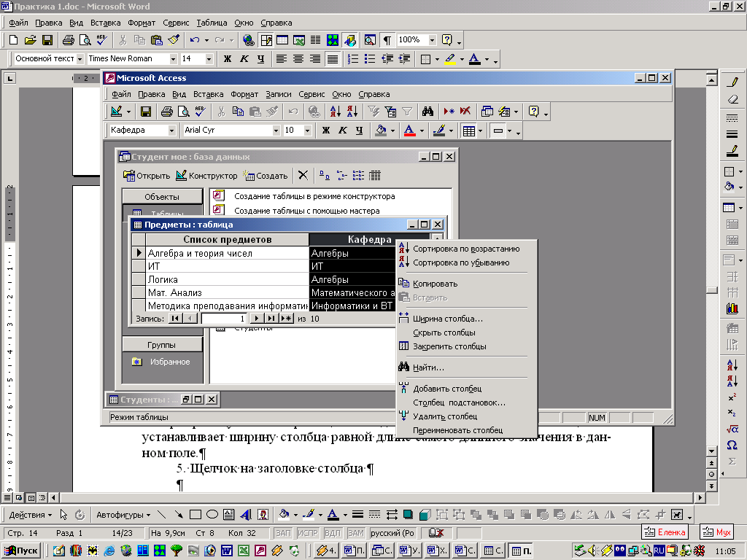Click Создать button in database window
This screenshot has width=747, height=560.
(x=266, y=175)
